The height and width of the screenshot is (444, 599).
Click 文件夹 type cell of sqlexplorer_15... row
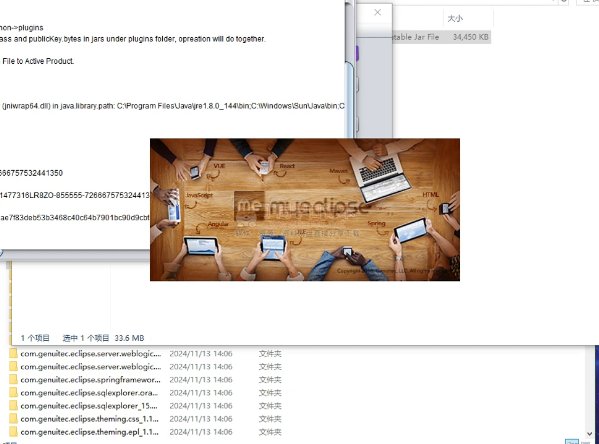(x=270, y=405)
